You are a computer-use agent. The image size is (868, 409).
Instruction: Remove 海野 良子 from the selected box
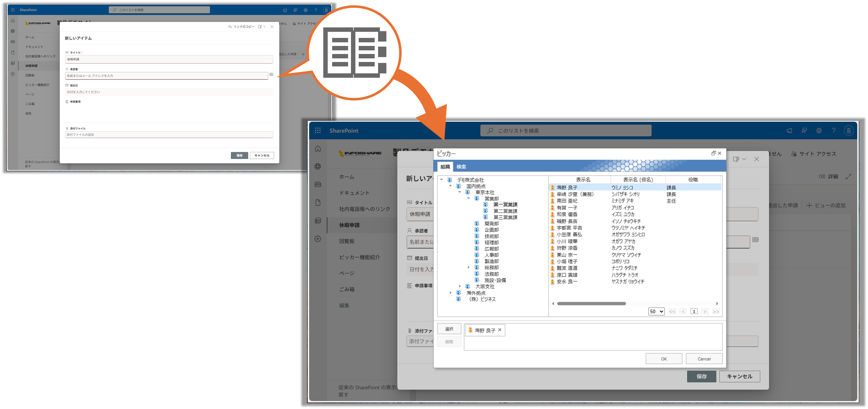pyautogui.click(x=500, y=330)
